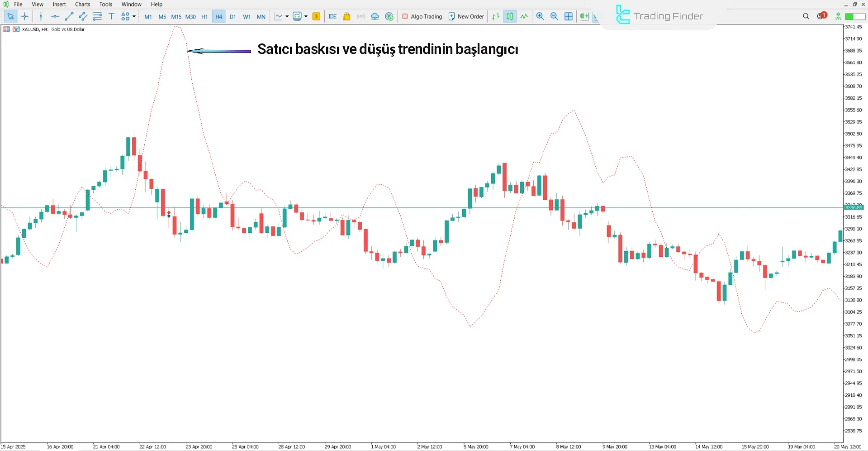The height and width of the screenshot is (451, 868).
Task: Zoom out on the chart
Action: coord(554,16)
